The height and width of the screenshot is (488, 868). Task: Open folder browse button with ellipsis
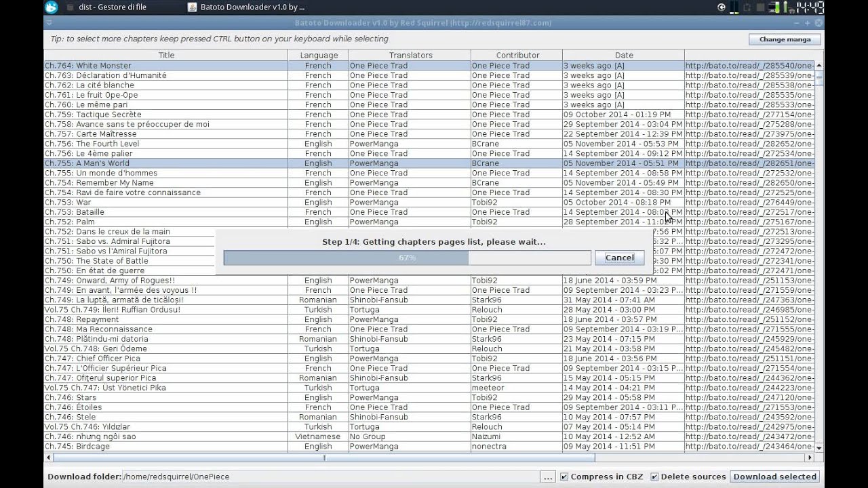pyautogui.click(x=548, y=476)
